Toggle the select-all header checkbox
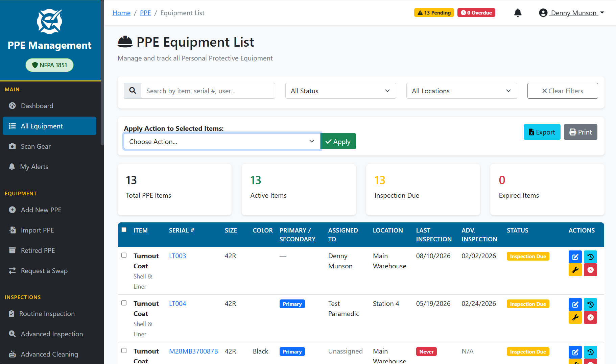The image size is (616, 364). coord(124,230)
